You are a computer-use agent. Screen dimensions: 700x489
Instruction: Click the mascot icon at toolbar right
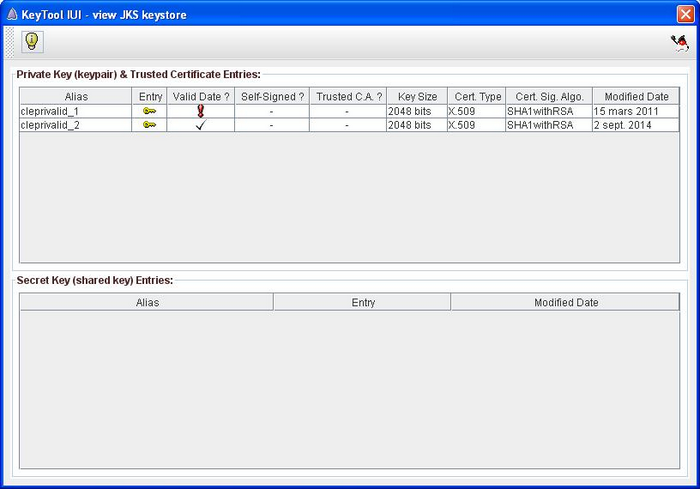pyautogui.click(x=680, y=42)
